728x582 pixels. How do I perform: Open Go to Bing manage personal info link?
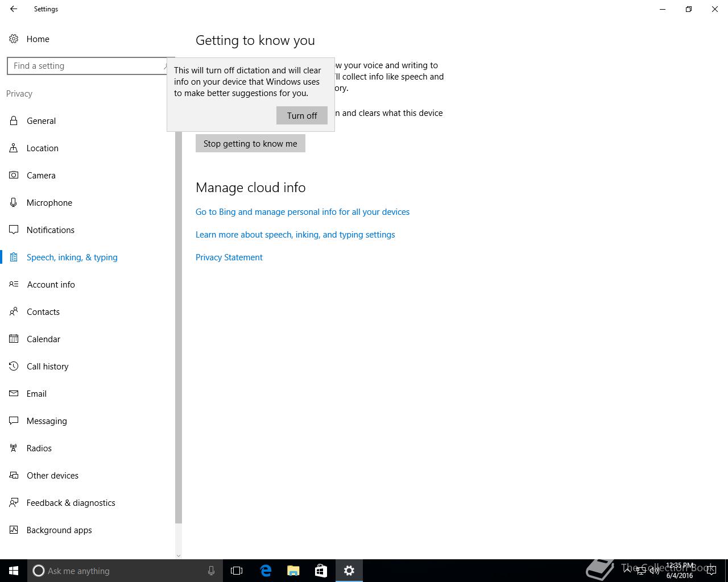[x=303, y=211]
